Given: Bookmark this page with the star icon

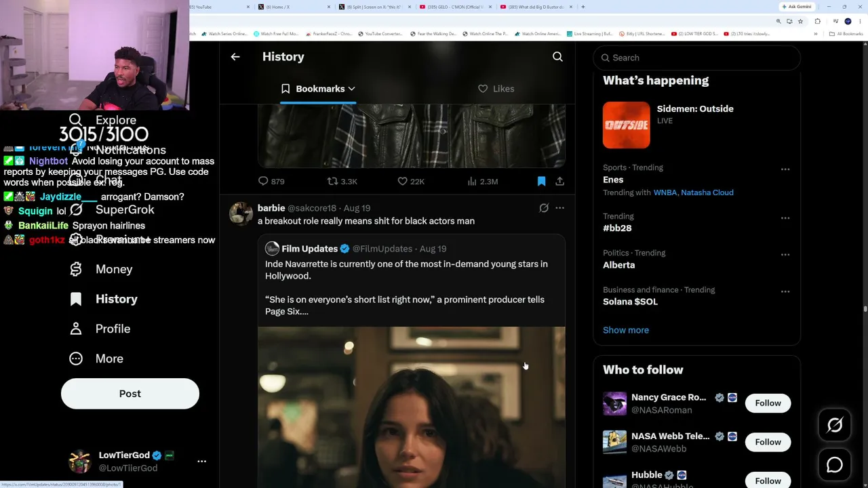Looking at the screenshot, I should point(800,21).
